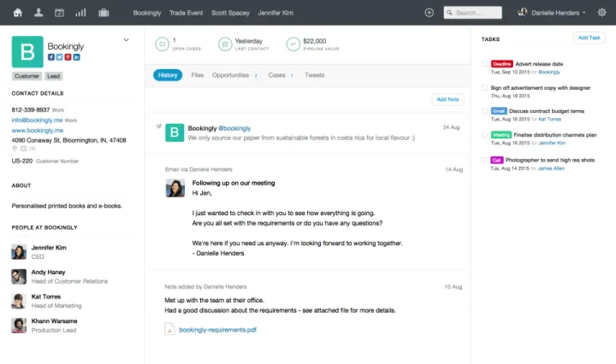Viewport: 616px width, 364px height.
Task: Open the people and contacts icon
Action: point(38,13)
